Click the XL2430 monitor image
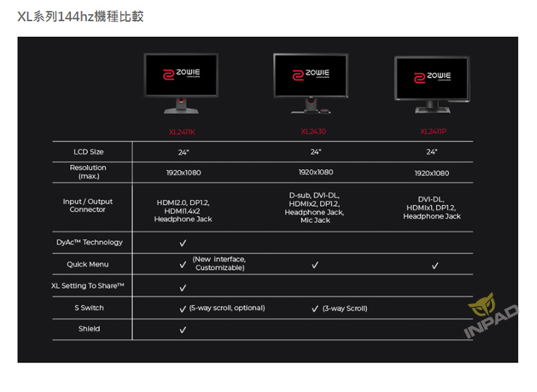537x392 pixels. 311,83
